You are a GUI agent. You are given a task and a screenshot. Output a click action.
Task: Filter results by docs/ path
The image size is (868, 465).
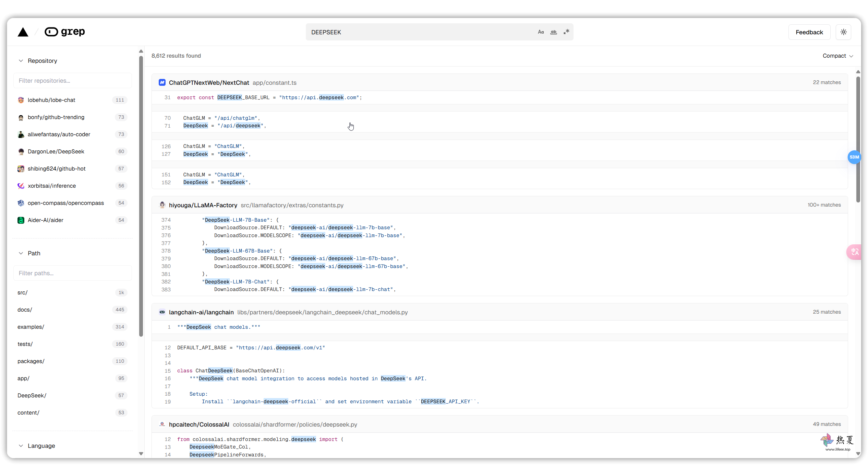click(x=25, y=310)
